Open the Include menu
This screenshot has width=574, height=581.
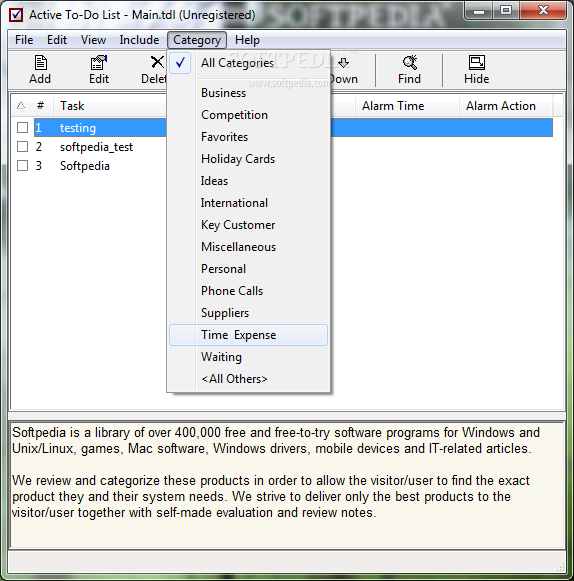[x=139, y=40]
